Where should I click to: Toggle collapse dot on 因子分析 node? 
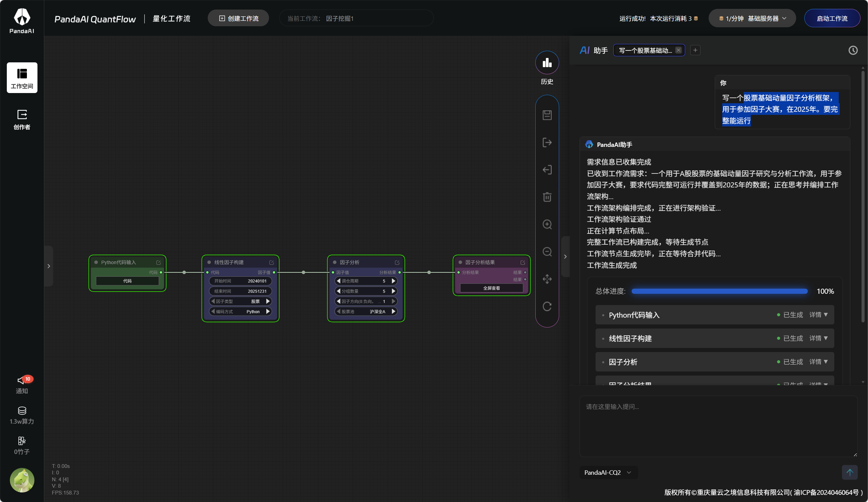[x=334, y=262]
